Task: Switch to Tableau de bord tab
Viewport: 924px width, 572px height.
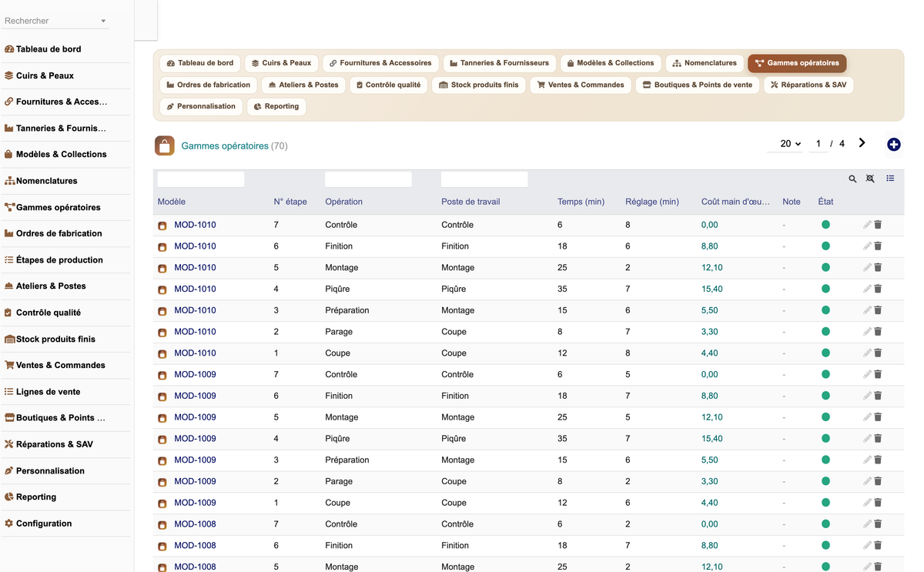Action: (x=200, y=63)
